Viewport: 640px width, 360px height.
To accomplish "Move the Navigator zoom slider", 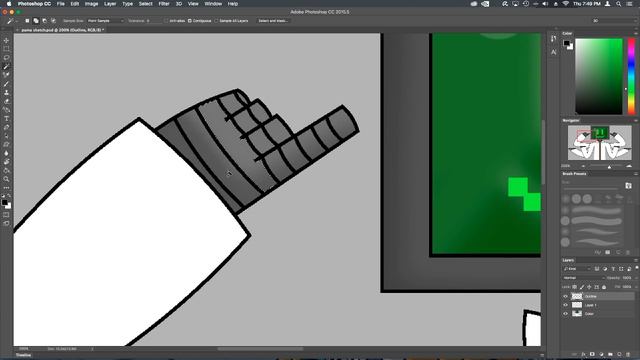I will 609,167.
